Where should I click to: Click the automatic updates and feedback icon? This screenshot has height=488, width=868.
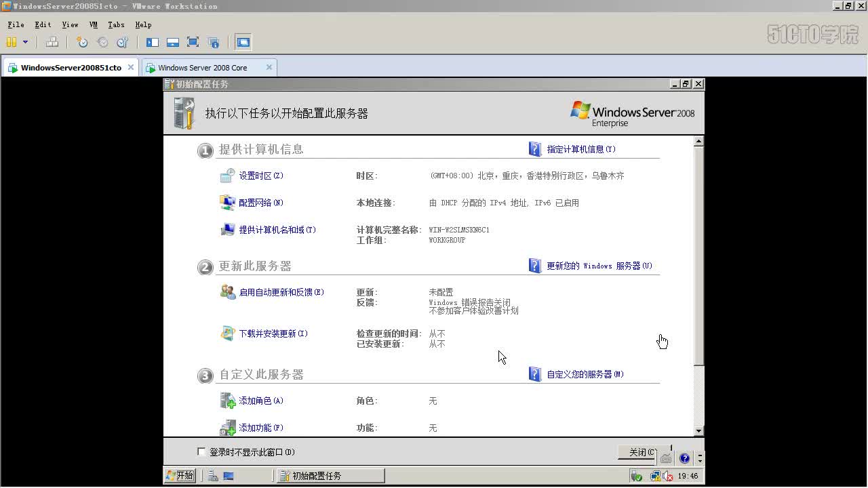[x=227, y=291]
